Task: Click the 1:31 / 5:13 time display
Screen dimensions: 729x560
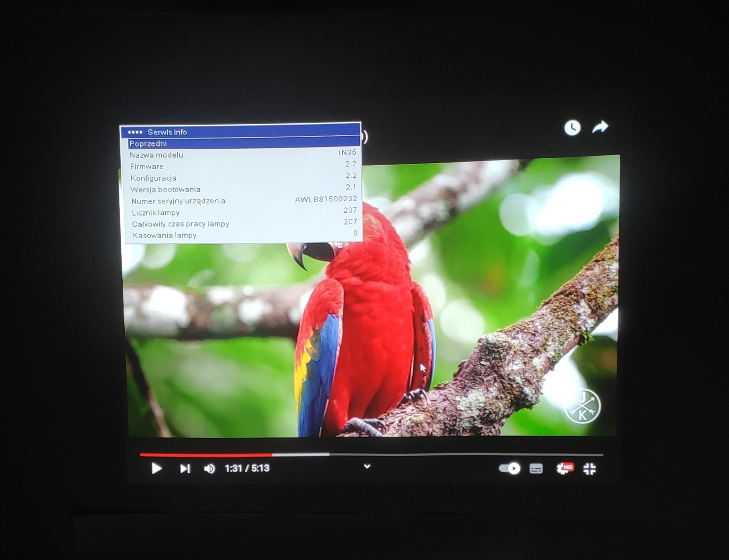Action: point(247,468)
